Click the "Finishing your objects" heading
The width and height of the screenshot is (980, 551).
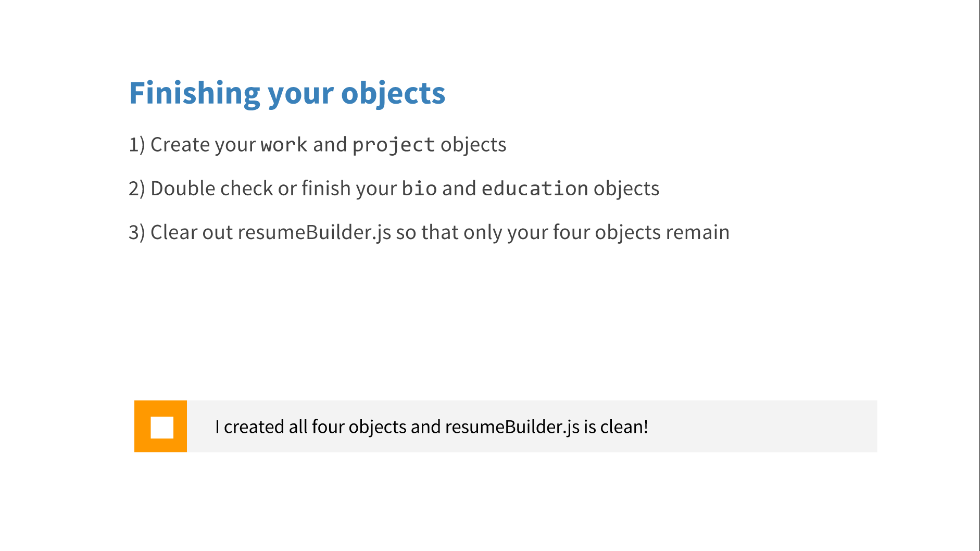click(x=287, y=93)
